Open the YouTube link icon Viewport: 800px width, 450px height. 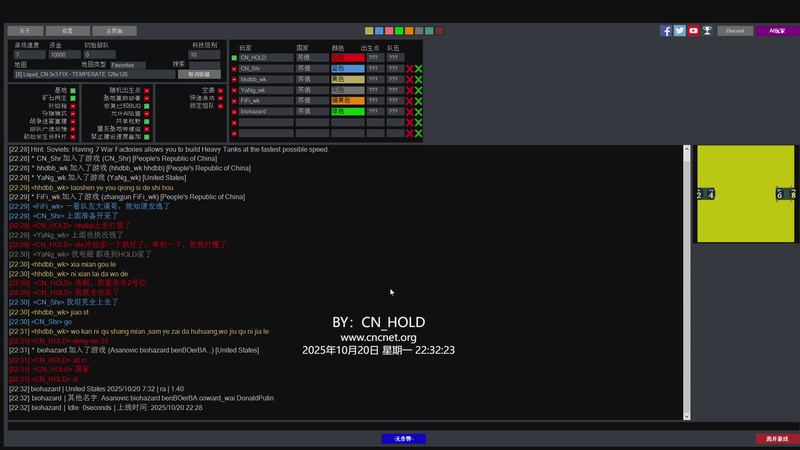[x=693, y=31]
